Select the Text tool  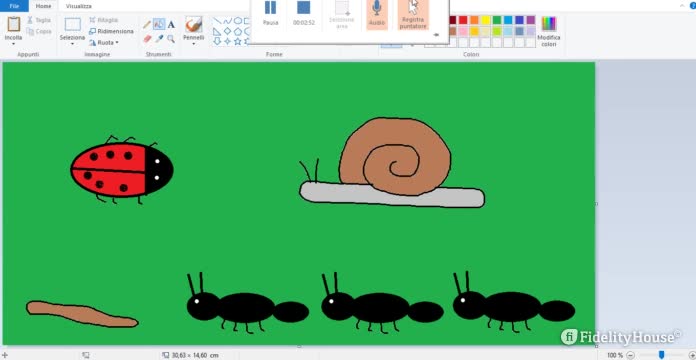click(x=171, y=25)
